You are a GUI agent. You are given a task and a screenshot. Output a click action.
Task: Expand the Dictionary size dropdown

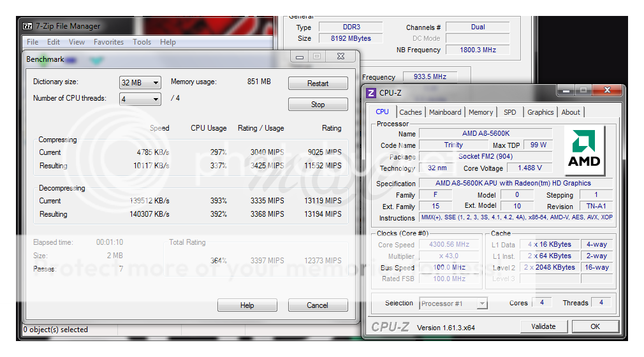(x=140, y=83)
